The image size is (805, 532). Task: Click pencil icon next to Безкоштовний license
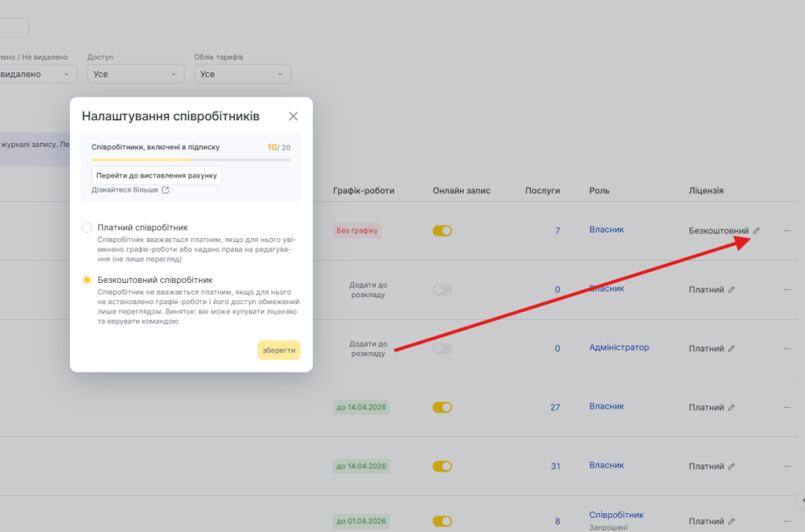coord(756,231)
